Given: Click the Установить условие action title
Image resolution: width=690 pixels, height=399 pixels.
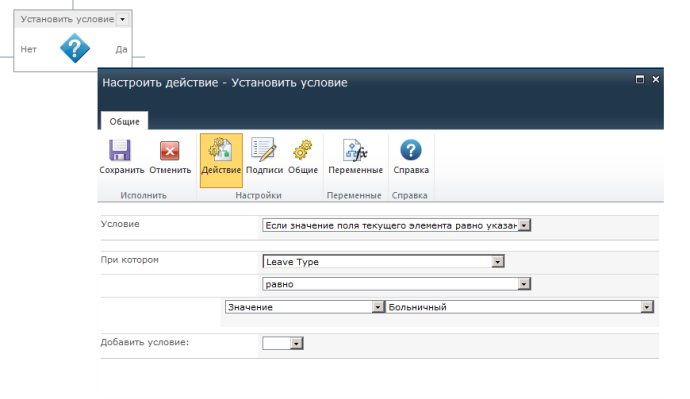Looking at the screenshot, I should tap(67, 19).
